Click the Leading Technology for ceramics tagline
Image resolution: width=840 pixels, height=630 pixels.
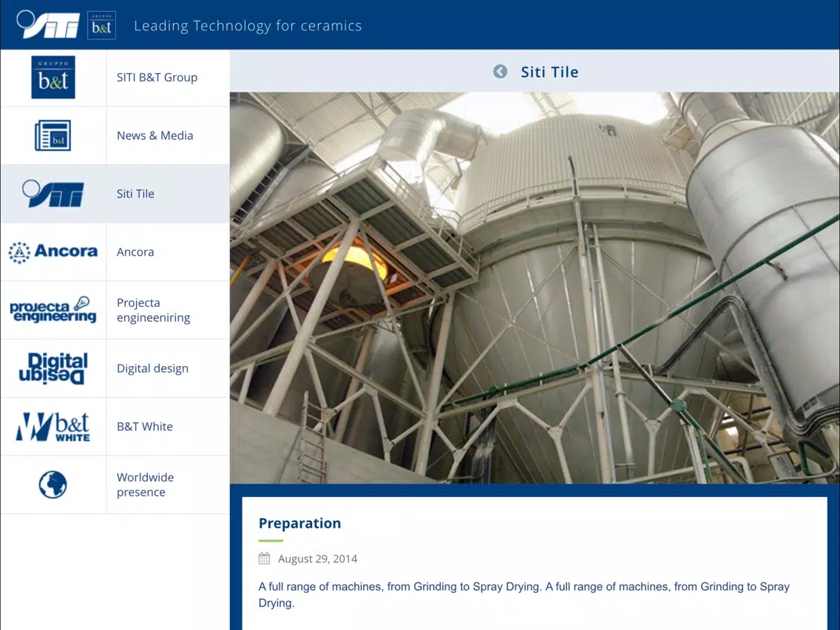point(248,26)
